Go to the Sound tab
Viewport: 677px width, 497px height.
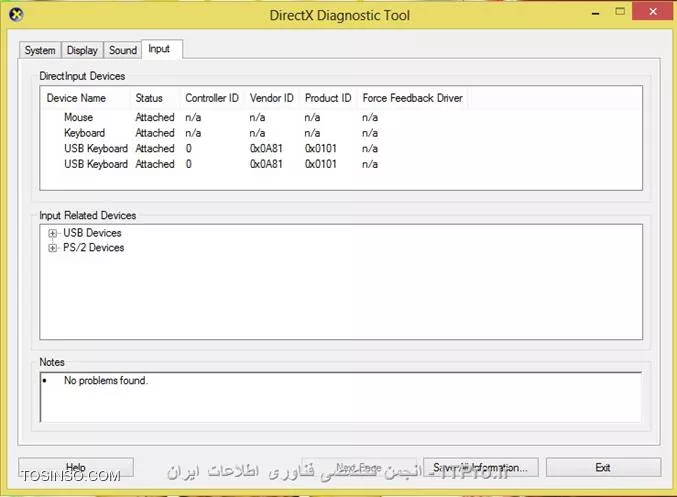123,50
